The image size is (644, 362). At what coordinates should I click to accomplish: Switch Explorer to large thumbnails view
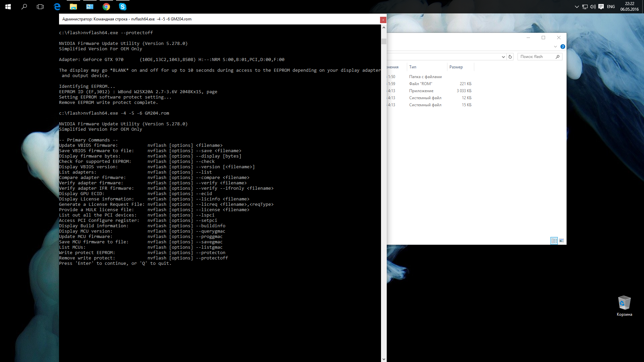pyautogui.click(x=561, y=241)
